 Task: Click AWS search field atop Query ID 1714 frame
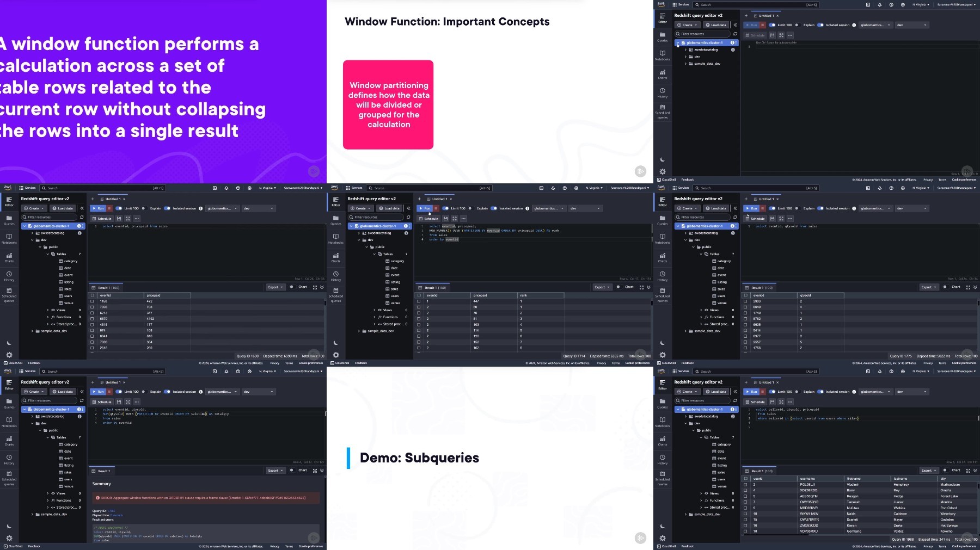(429, 188)
